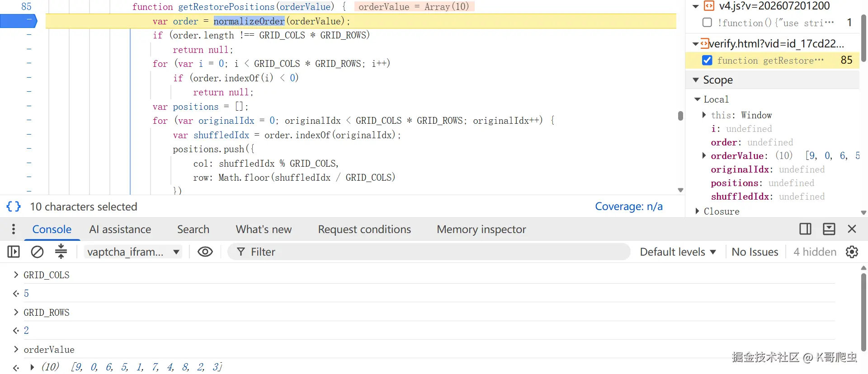The width and height of the screenshot is (868, 374).
Task: Click the '10 characters selected' status text
Action: pyautogui.click(x=84, y=206)
